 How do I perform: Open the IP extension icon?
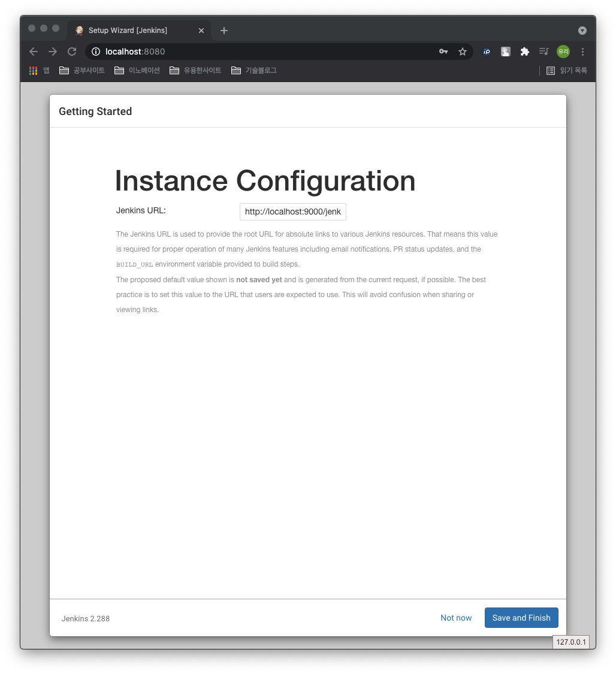487,52
